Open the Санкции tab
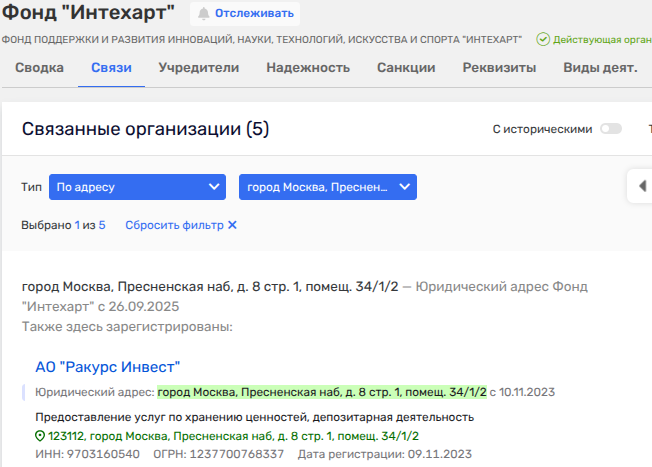652x467 pixels. point(406,68)
